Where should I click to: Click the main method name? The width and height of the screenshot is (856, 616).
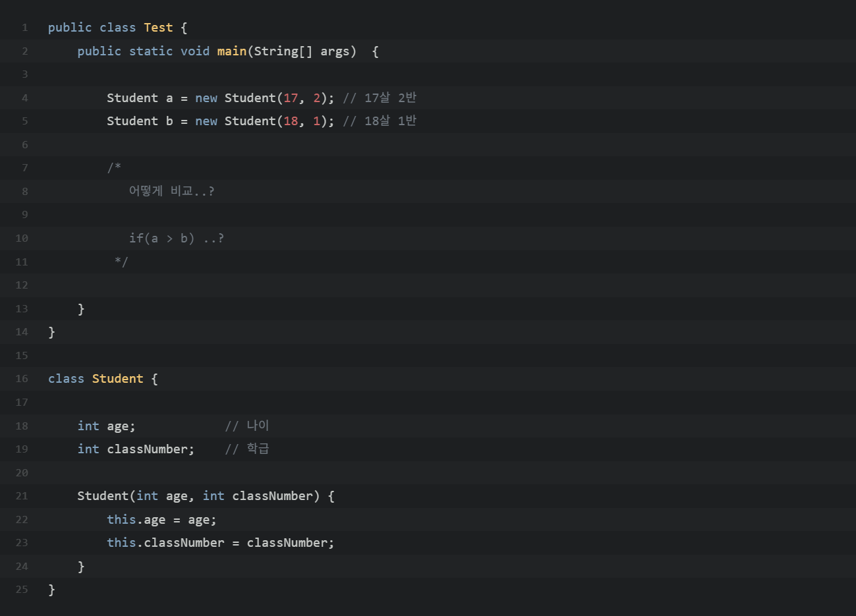(x=232, y=51)
